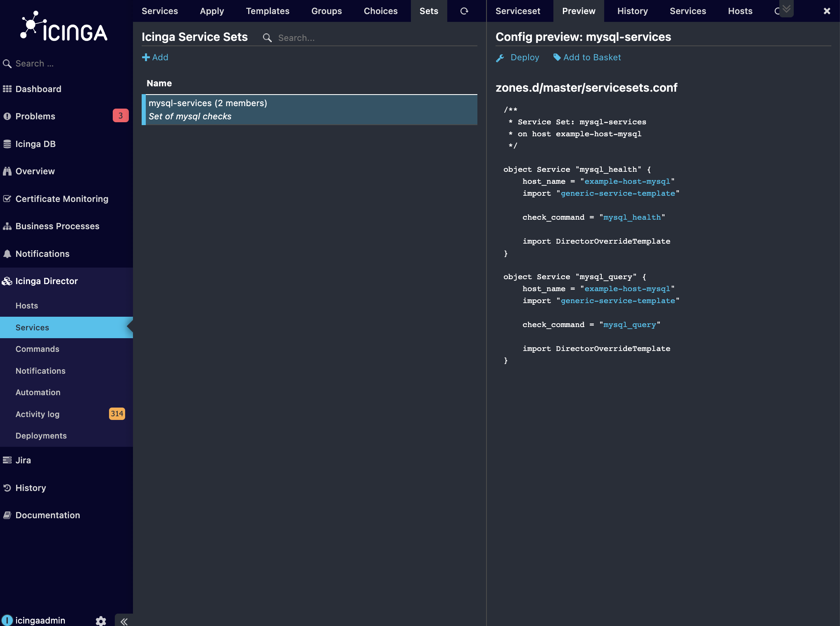The image size is (840, 626).
Task: Open the Services tab in preview pane
Action: pyautogui.click(x=688, y=11)
